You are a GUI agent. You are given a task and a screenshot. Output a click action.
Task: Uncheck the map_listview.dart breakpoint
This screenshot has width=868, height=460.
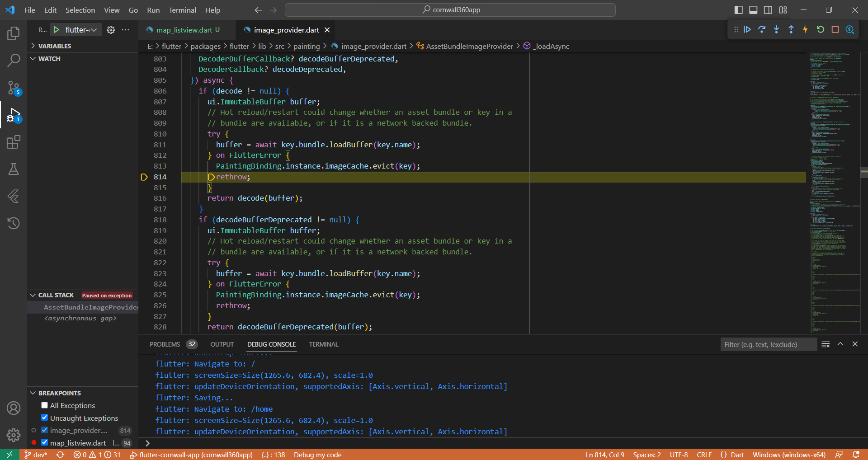(x=44, y=443)
